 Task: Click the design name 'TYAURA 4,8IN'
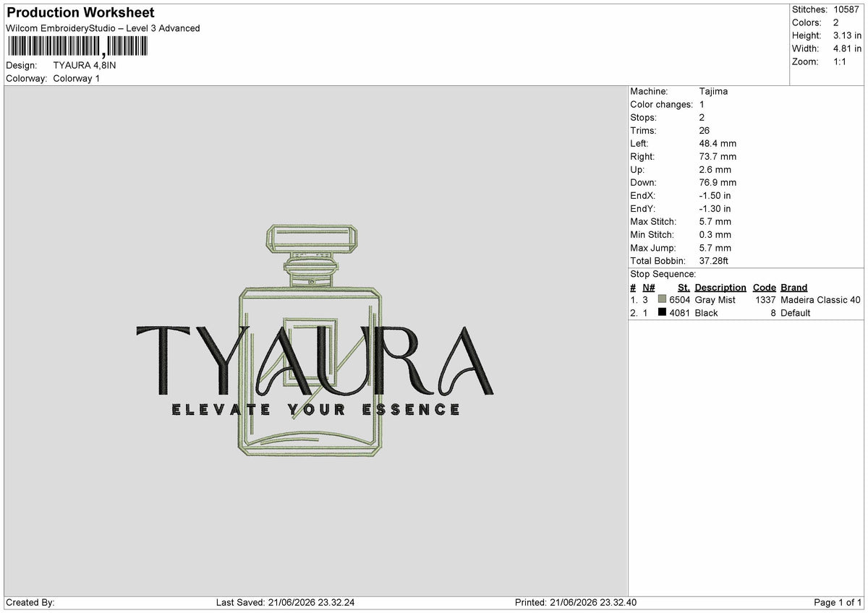pos(85,65)
